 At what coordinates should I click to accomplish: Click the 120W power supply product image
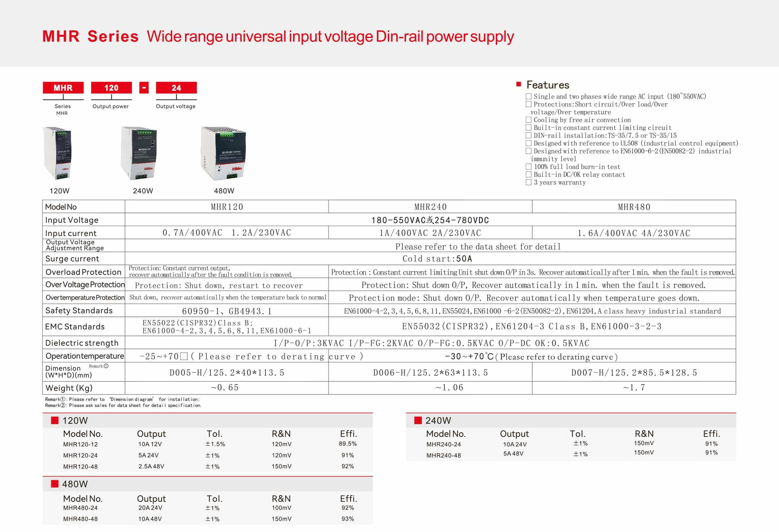(57, 153)
